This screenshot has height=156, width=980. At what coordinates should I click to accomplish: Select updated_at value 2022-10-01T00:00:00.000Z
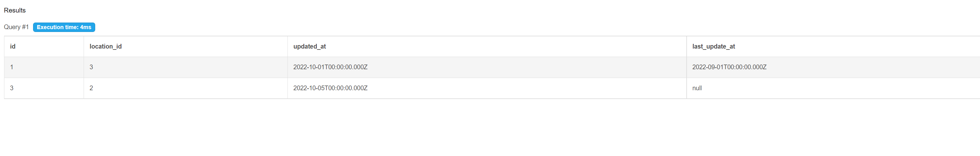click(x=330, y=67)
